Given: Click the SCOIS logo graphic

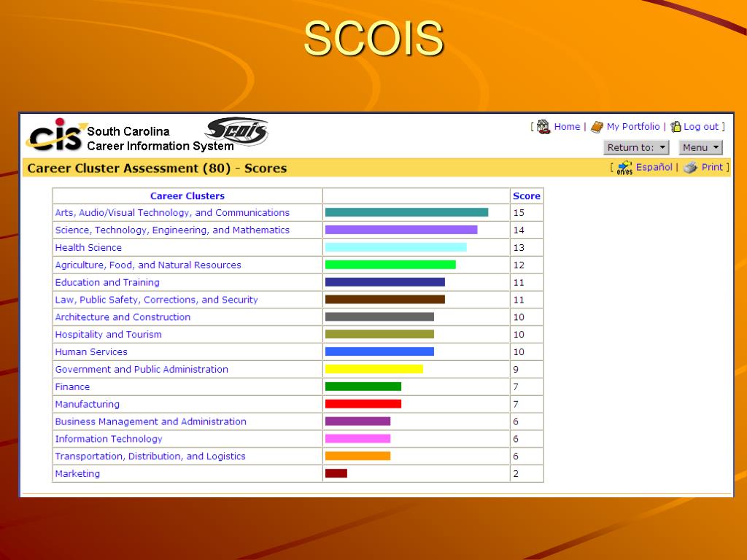Looking at the screenshot, I should click(x=237, y=130).
